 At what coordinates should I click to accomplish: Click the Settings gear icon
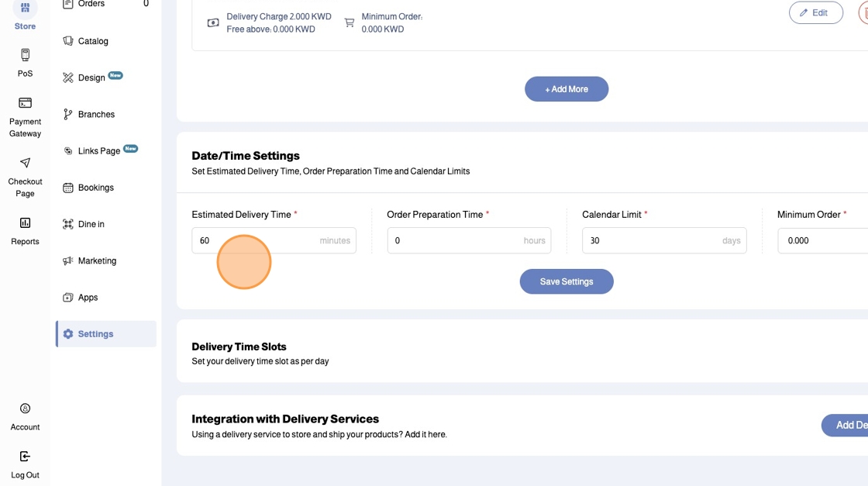pyautogui.click(x=68, y=334)
